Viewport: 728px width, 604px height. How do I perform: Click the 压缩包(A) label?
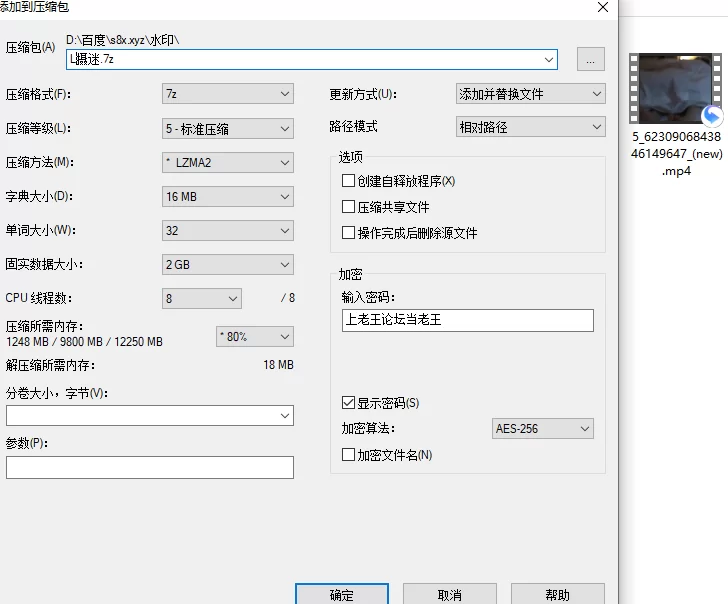pos(30,47)
